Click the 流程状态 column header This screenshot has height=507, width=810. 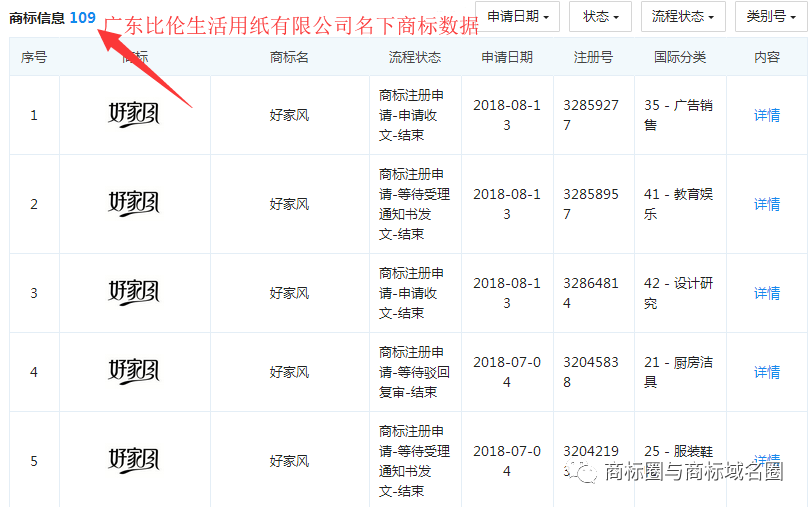point(415,57)
